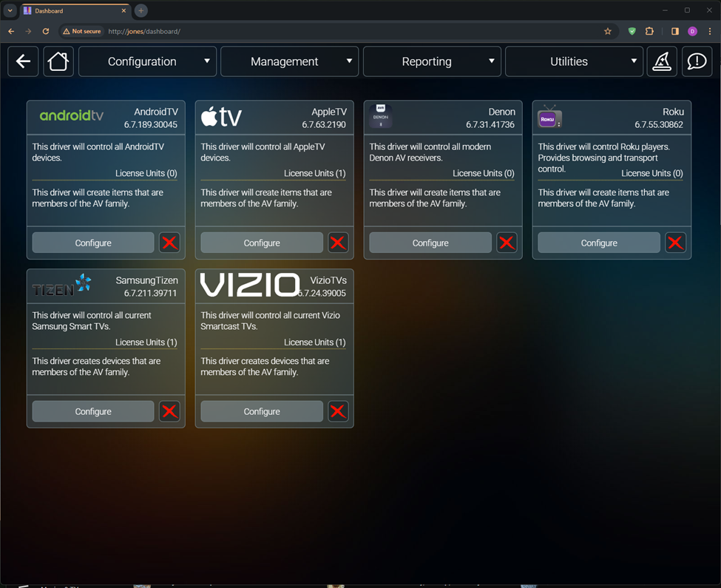The height and width of the screenshot is (588, 721).
Task: Click the dashboard back arrow button
Action: click(23, 61)
